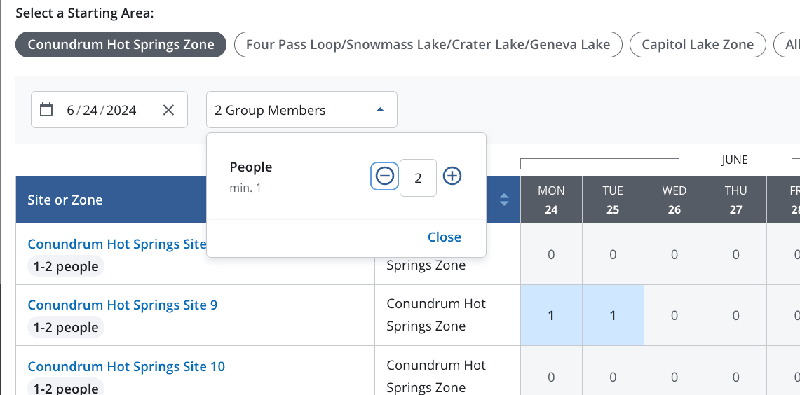Click the TUE 25 column header
800x395 pixels.
pyautogui.click(x=613, y=200)
